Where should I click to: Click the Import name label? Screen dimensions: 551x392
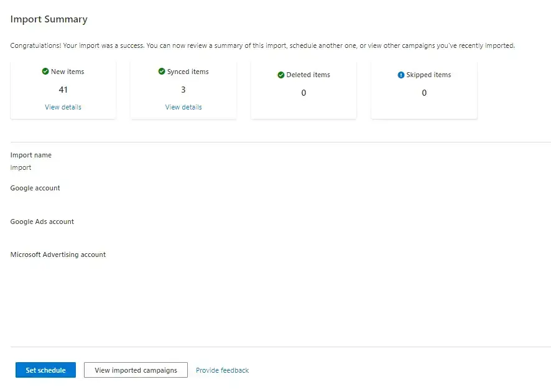coord(31,155)
